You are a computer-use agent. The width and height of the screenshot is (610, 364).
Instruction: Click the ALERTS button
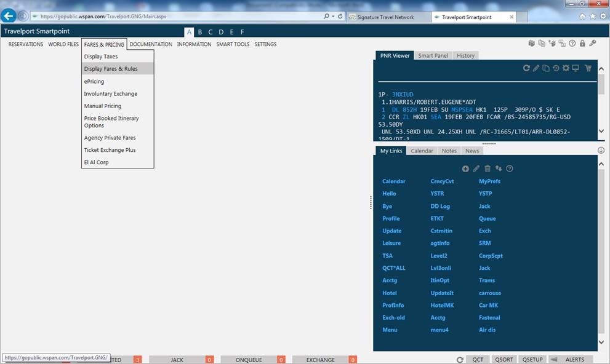[x=574, y=360]
